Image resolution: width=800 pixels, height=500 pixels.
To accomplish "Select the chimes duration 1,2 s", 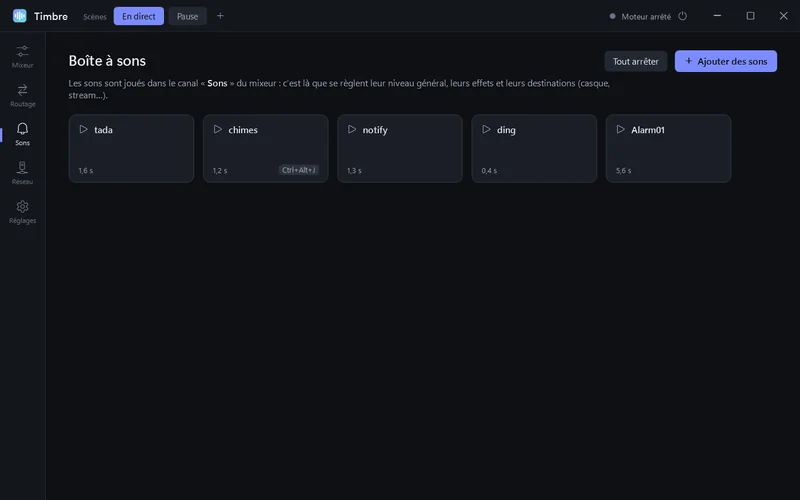I will pos(220,170).
